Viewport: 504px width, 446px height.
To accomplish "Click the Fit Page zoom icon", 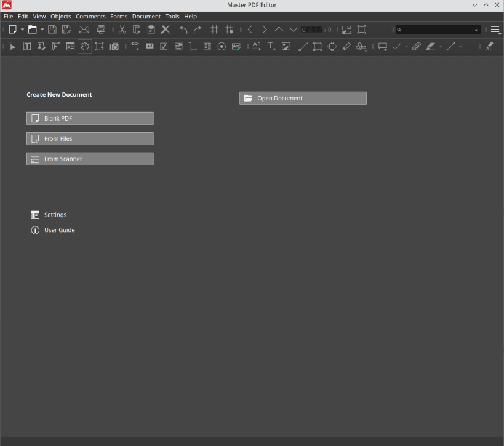I will pyautogui.click(x=346, y=30).
